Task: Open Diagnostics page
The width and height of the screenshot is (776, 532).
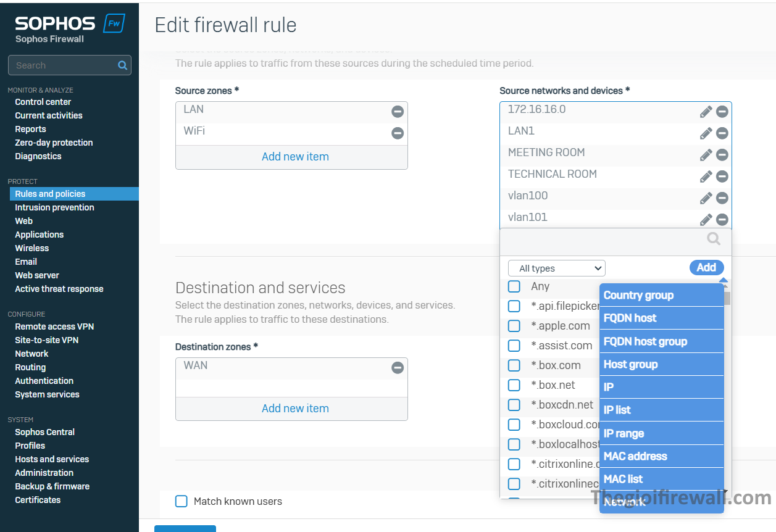Action: pyautogui.click(x=38, y=156)
